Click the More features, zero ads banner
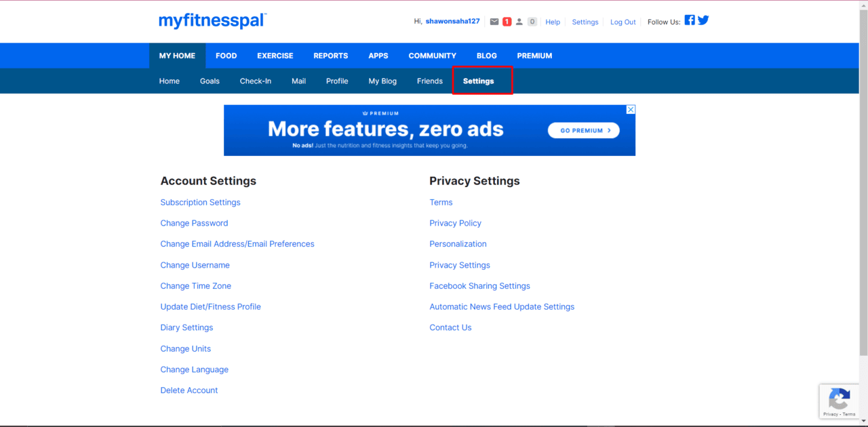Image resolution: width=868 pixels, height=427 pixels. tap(429, 130)
